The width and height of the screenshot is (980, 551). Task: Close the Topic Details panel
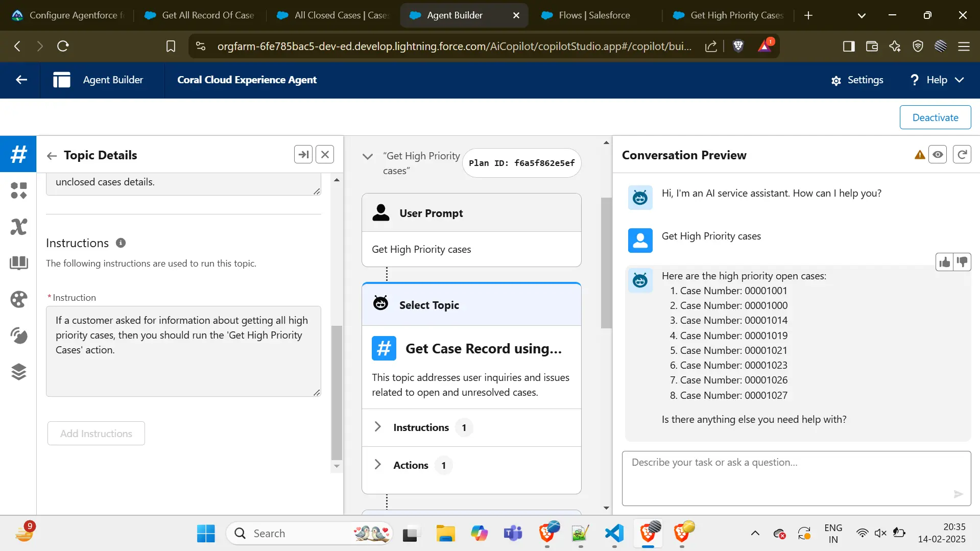[x=325, y=154]
